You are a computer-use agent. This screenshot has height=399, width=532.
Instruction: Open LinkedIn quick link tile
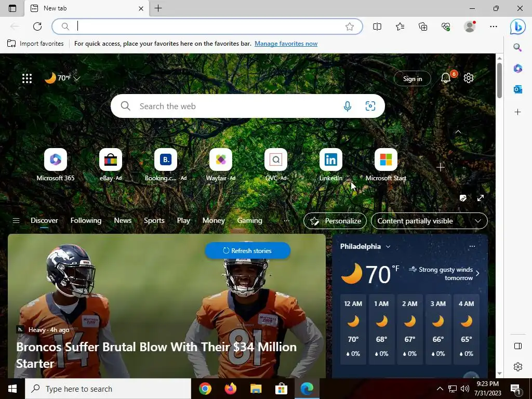pos(331,165)
